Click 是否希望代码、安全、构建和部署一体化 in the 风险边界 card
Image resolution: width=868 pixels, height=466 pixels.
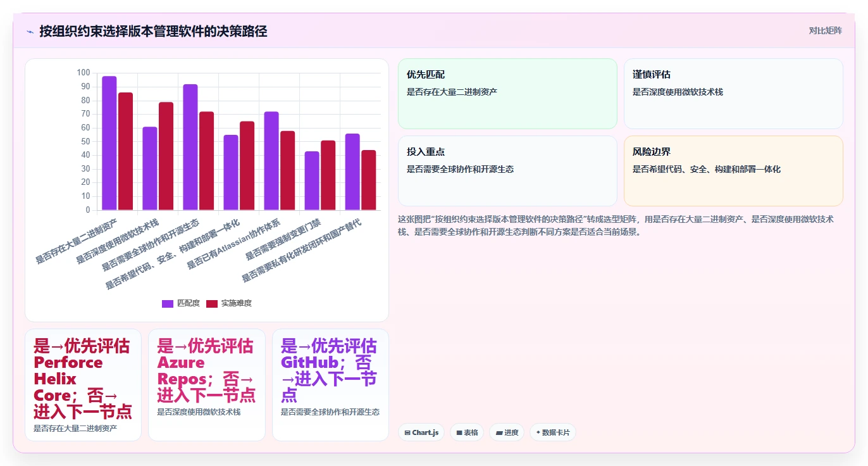click(707, 169)
